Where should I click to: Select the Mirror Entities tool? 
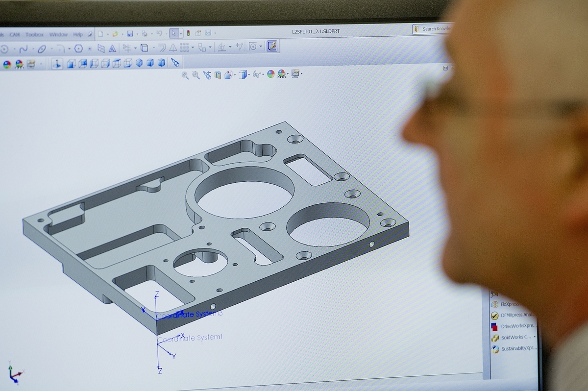coord(173,48)
